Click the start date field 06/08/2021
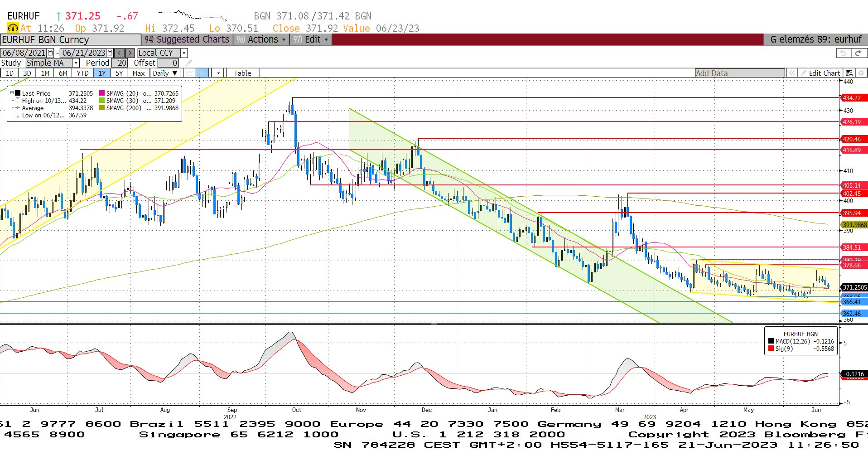 (x=24, y=53)
